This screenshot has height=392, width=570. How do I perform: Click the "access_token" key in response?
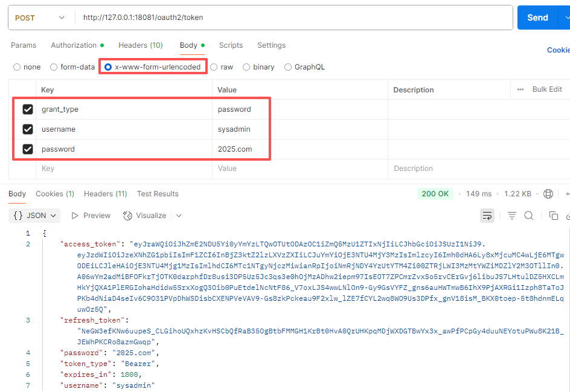tap(90, 244)
